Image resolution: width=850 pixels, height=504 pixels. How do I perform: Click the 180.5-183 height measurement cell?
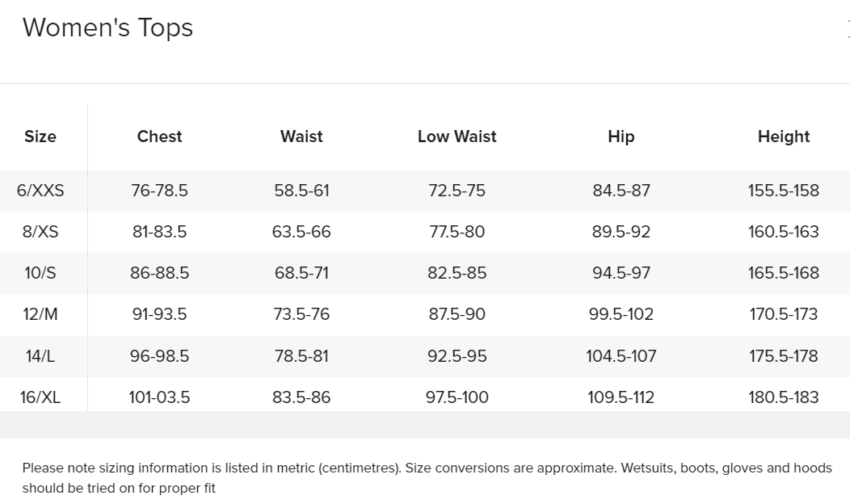(784, 397)
